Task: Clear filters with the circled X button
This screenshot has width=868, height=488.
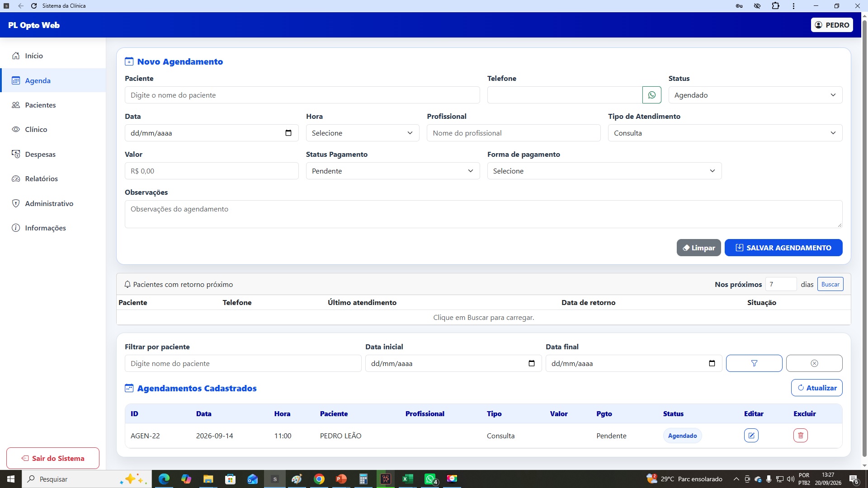Action: [x=814, y=363]
